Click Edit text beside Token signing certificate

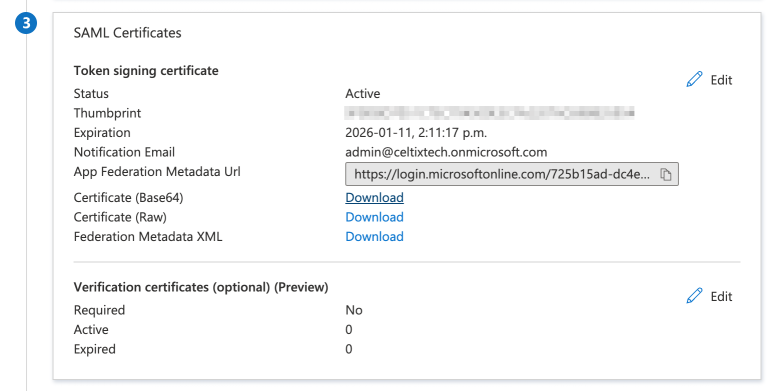point(721,80)
